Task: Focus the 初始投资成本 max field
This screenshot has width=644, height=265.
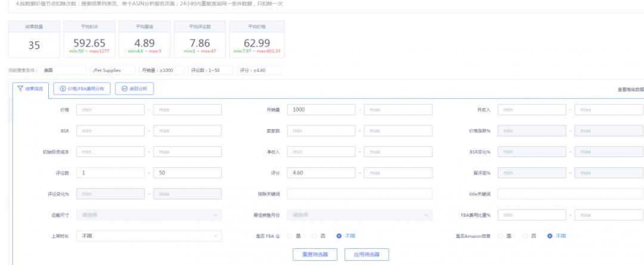Action: 187,152
